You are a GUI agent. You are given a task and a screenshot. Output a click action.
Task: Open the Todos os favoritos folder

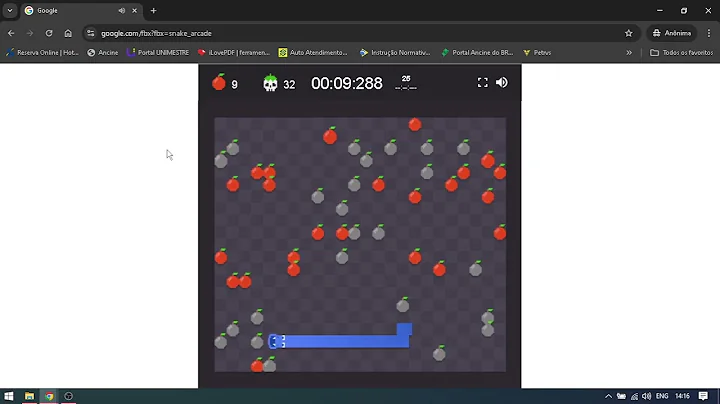[681, 52]
